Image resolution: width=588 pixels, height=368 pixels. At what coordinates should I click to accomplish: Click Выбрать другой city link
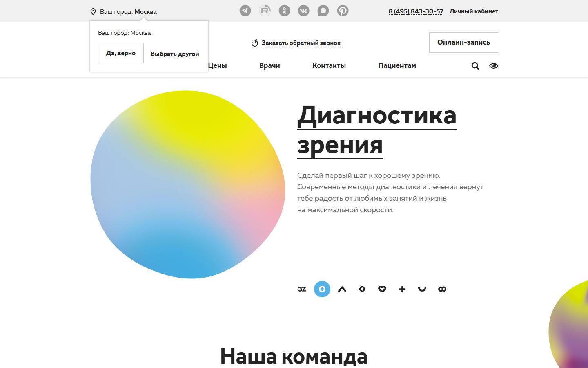click(x=175, y=54)
